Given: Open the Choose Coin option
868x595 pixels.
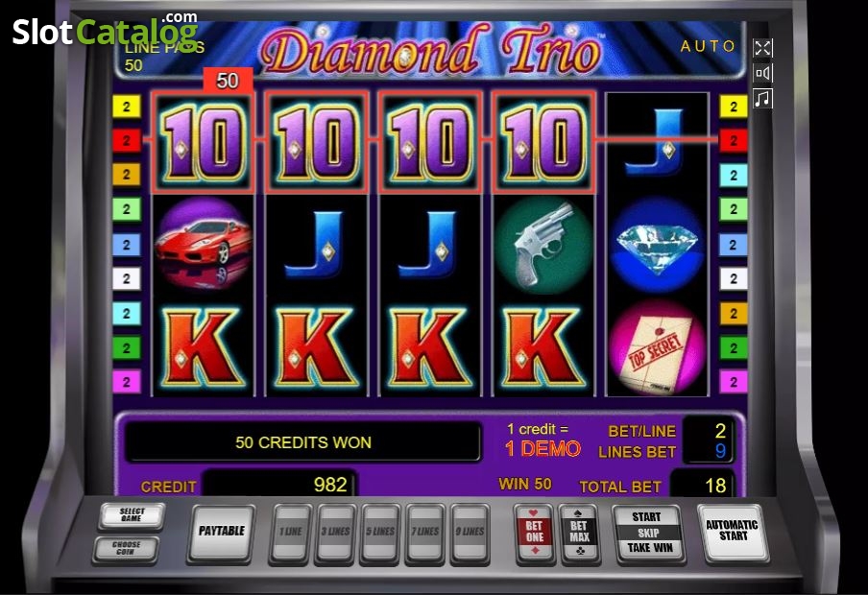Looking at the screenshot, I should point(127,548).
